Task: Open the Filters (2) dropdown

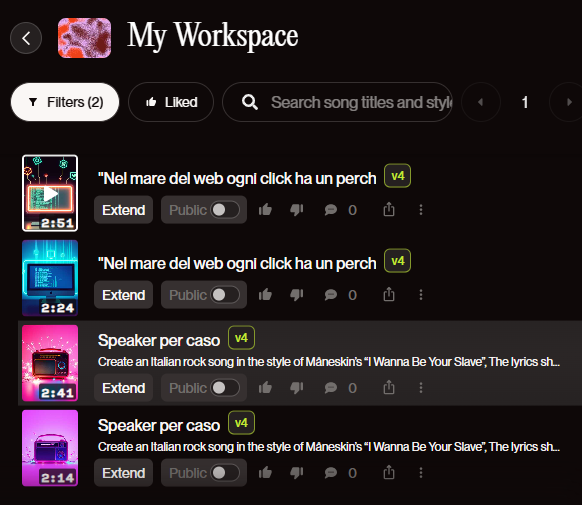Action: pos(65,102)
